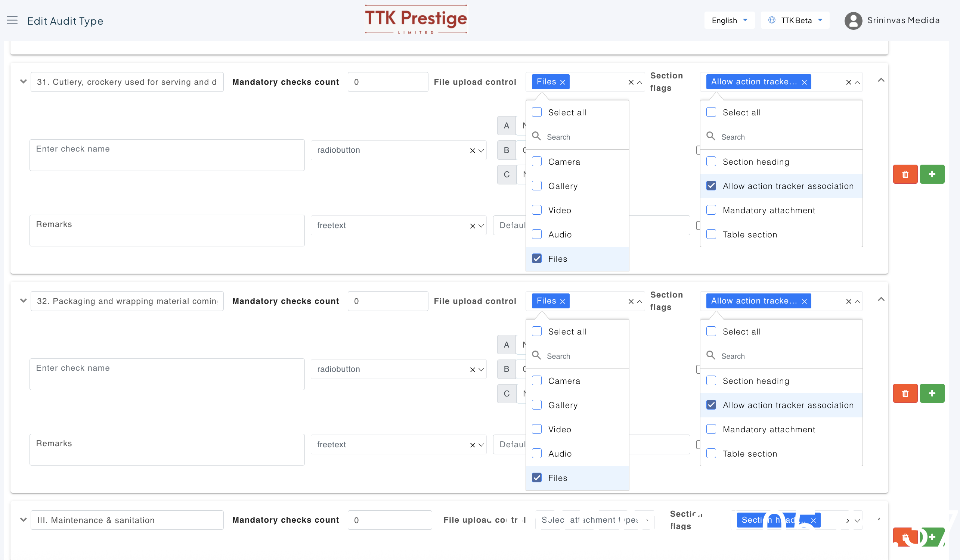
Task: Check Camera option in section 31 dropdown
Action: pyautogui.click(x=537, y=162)
